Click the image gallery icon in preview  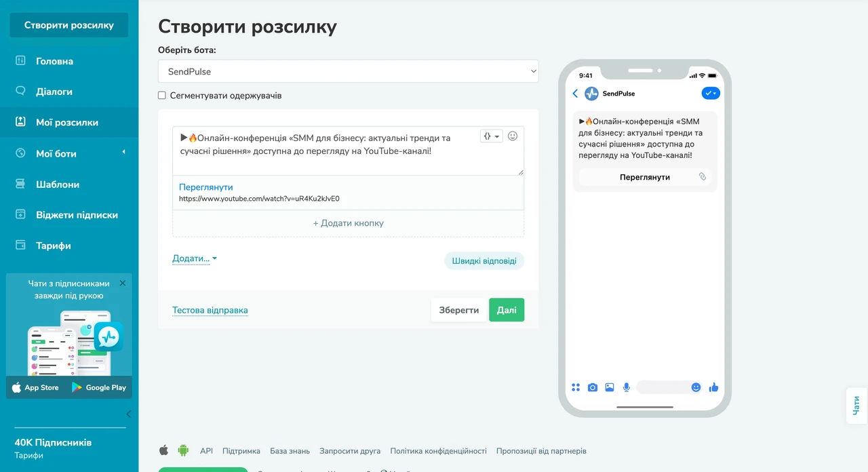[610, 387]
